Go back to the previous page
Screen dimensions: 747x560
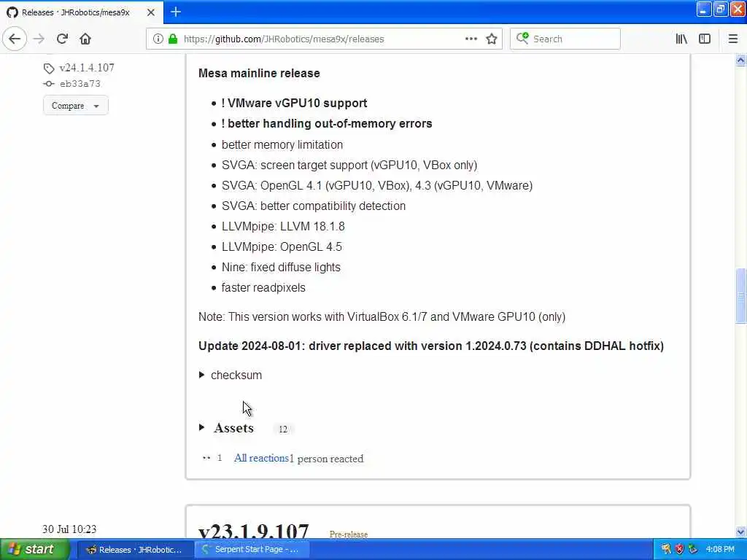(x=15, y=39)
